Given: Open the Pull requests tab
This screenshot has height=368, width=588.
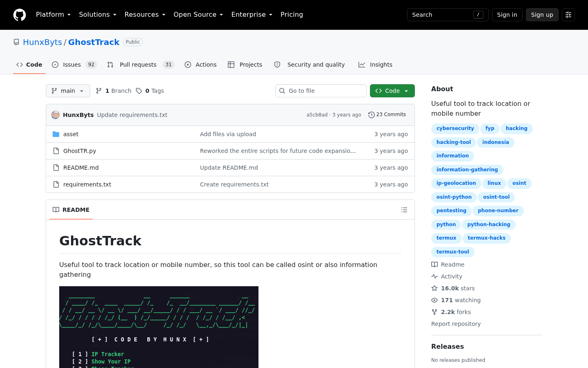Looking at the screenshot, I should tap(141, 65).
